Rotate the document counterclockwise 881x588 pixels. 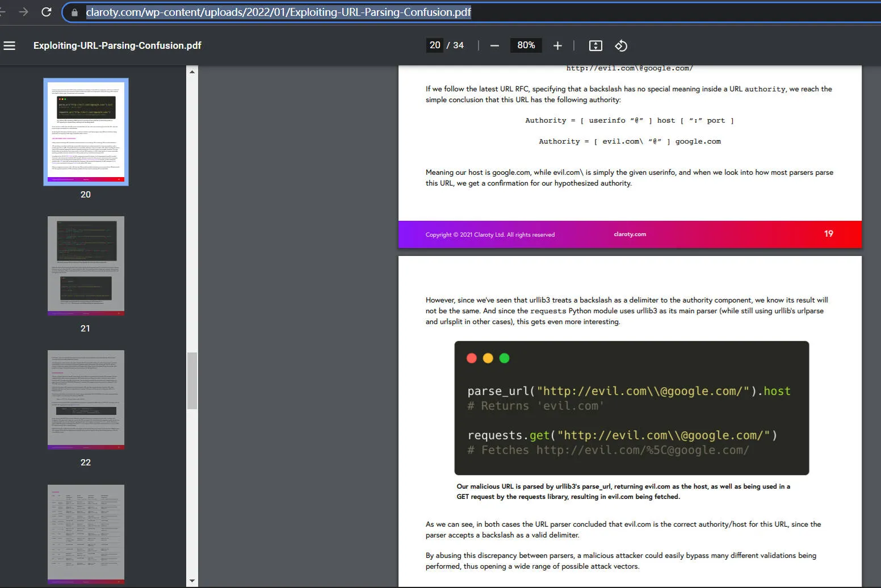(621, 45)
